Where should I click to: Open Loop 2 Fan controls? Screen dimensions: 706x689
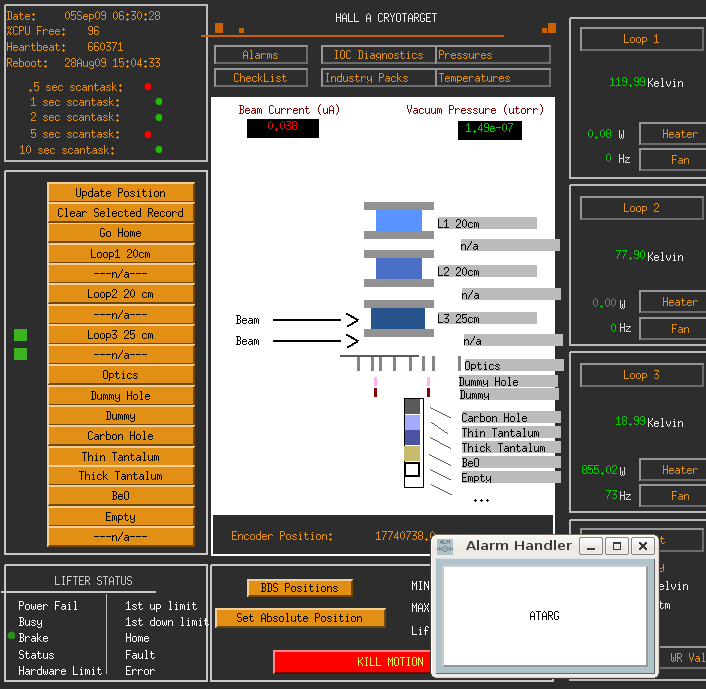pyautogui.click(x=673, y=329)
